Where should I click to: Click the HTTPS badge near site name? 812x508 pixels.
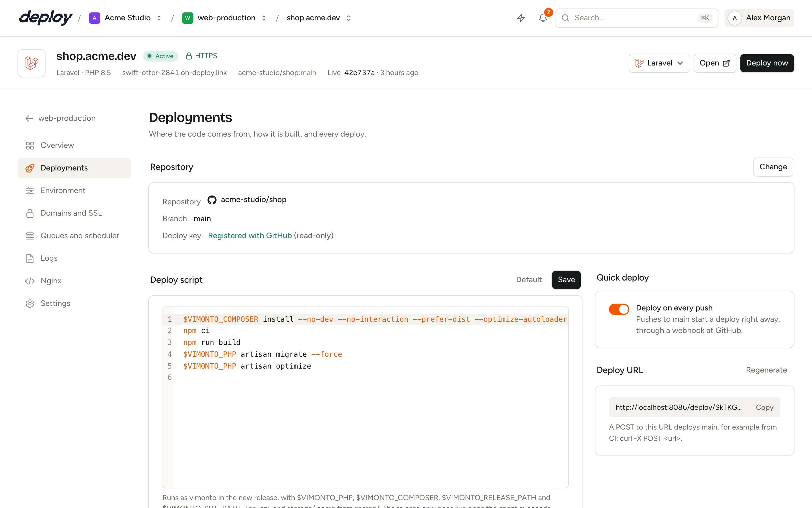pos(201,56)
